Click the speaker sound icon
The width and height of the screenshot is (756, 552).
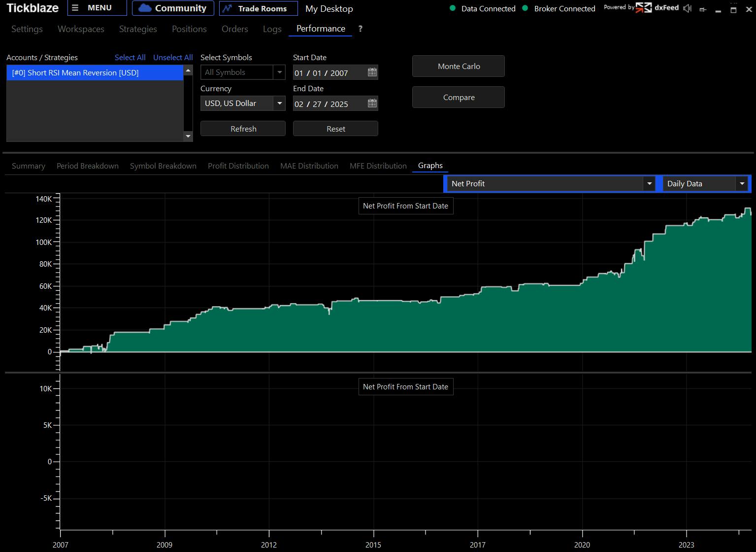point(688,8)
